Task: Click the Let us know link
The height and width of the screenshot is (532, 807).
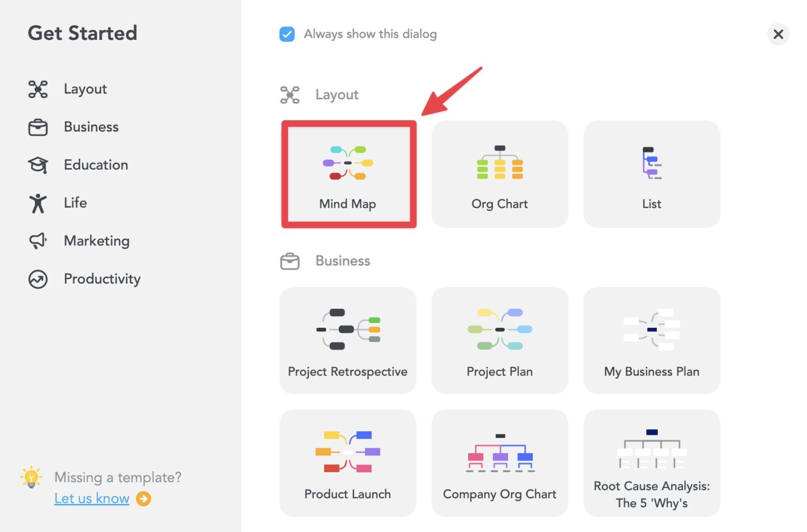Action: [92, 498]
